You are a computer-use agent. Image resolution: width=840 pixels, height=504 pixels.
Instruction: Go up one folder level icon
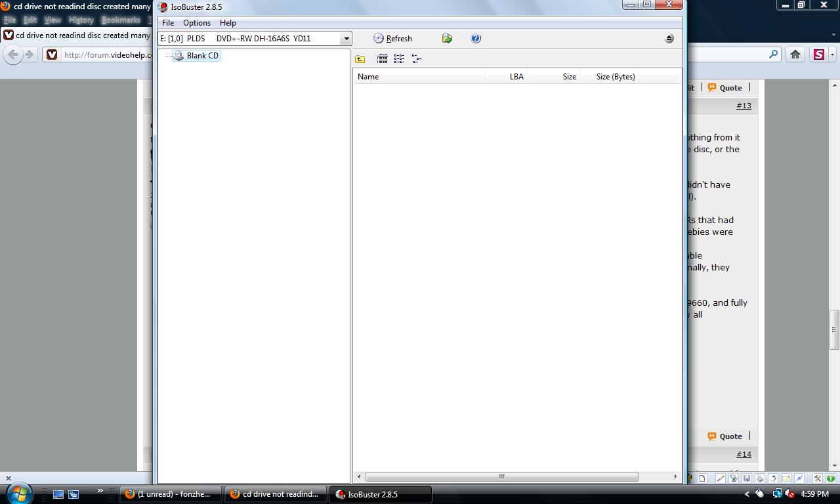360,59
